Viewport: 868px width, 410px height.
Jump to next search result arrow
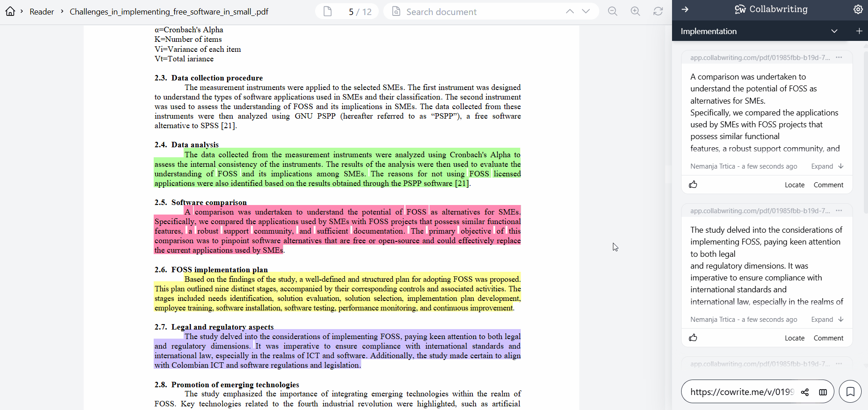pos(586,11)
